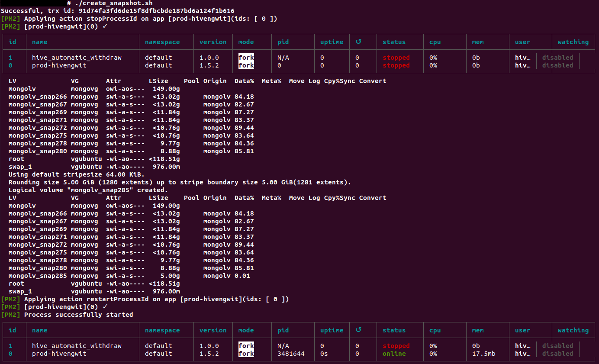Click the 'Logical volume mongolv_snap285 created' message
Image resolution: width=599 pixels, height=364 pixels.
(x=88, y=190)
